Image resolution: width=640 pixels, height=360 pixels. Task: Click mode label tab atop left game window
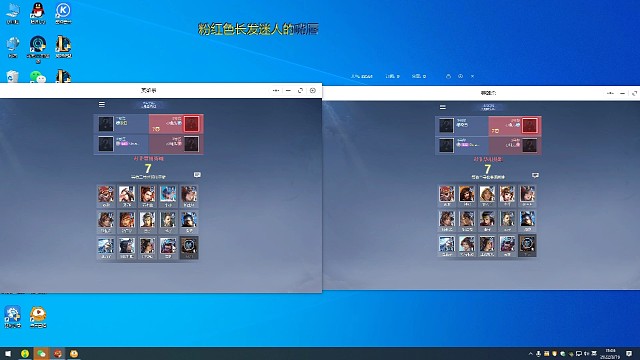[x=149, y=105]
